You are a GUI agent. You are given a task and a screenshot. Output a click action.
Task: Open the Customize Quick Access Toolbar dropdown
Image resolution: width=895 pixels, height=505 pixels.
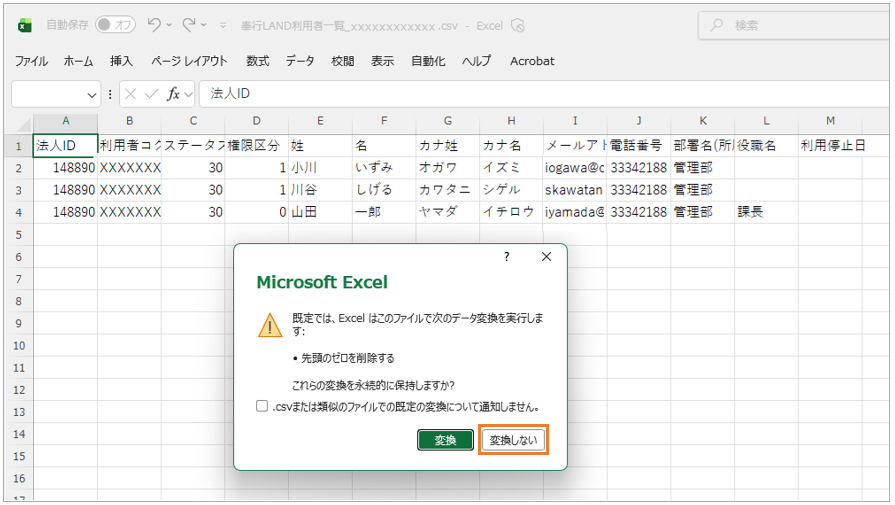223,26
